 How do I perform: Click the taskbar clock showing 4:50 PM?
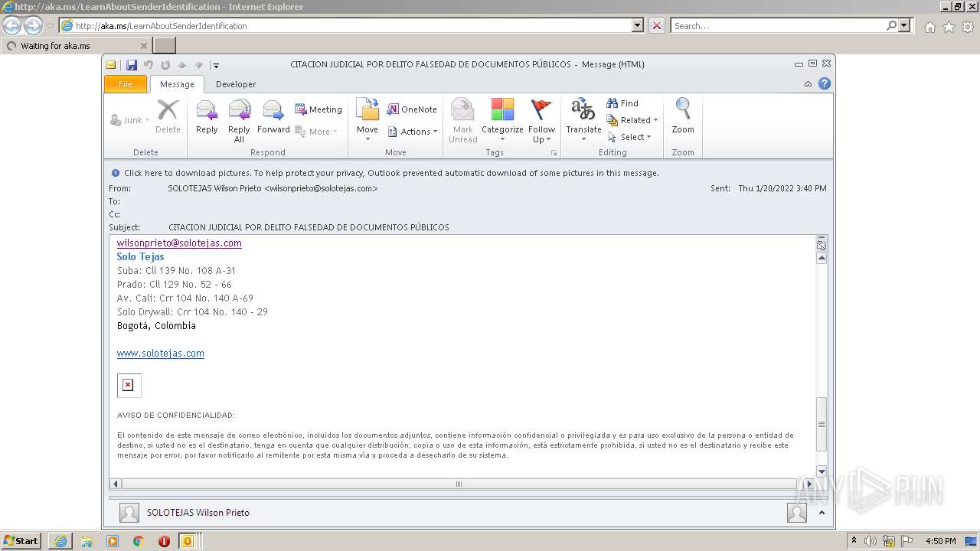[940, 541]
